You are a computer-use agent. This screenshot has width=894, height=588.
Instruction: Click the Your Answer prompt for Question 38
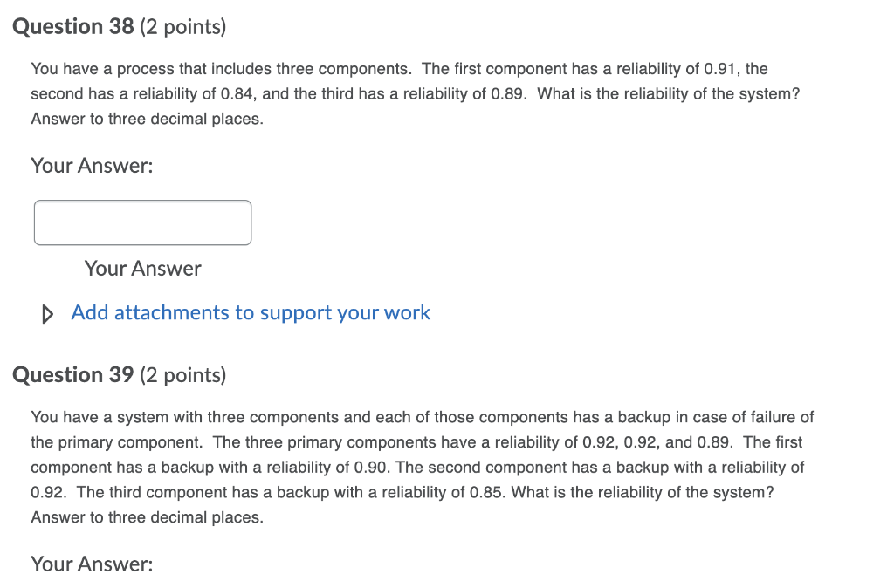[x=91, y=165]
